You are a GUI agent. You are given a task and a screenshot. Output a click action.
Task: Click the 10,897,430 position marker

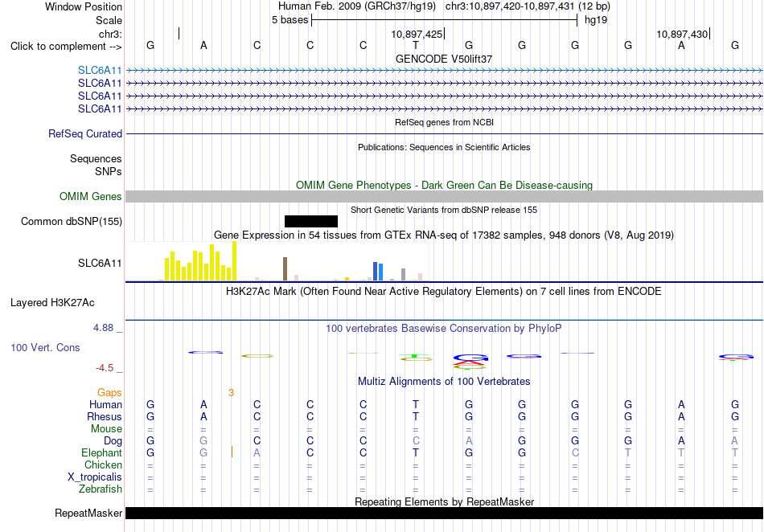pyautogui.click(x=682, y=34)
